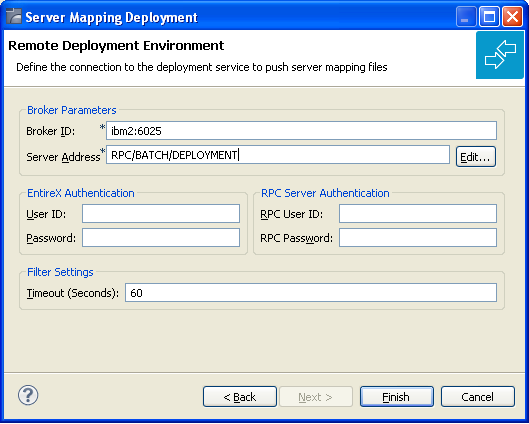This screenshot has width=529, height=424.
Task: Minimize the Server Mapping Deployment window
Action: (466, 17)
